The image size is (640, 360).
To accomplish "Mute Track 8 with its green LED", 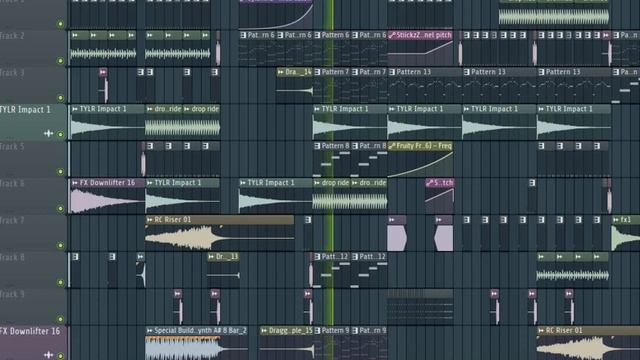I will point(60,282).
